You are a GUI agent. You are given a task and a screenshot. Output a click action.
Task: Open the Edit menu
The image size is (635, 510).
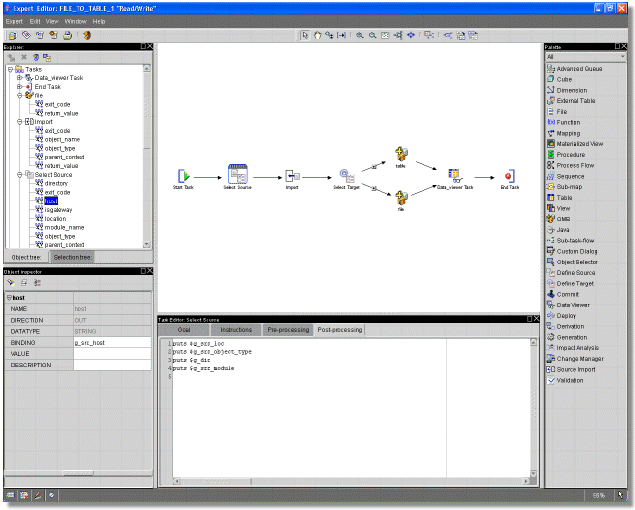tap(35, 21)
